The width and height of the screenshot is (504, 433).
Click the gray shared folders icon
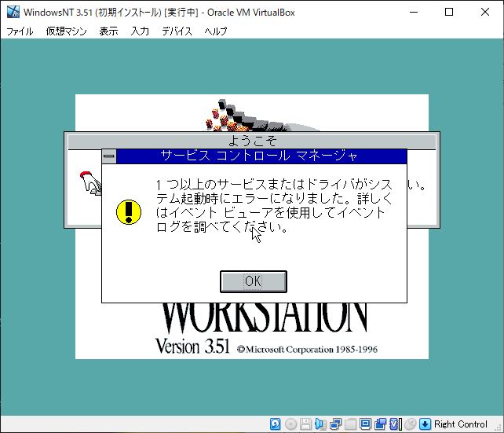(350, 424)
